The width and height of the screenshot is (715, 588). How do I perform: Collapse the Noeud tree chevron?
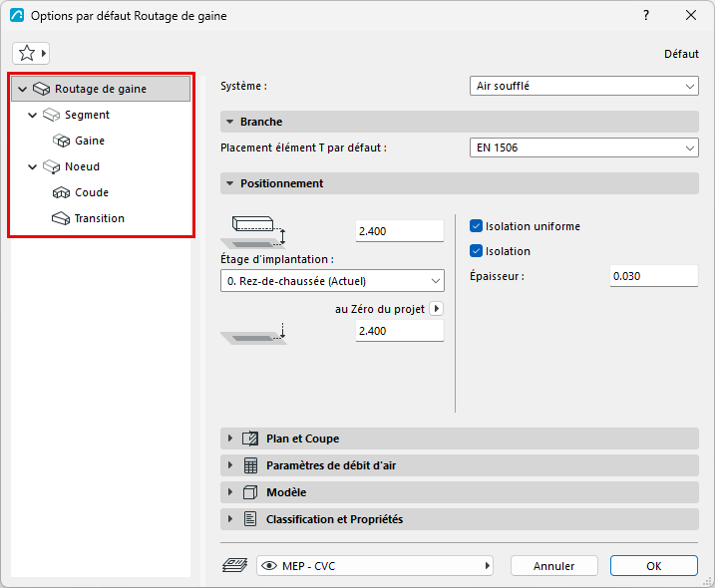[32, 166]
